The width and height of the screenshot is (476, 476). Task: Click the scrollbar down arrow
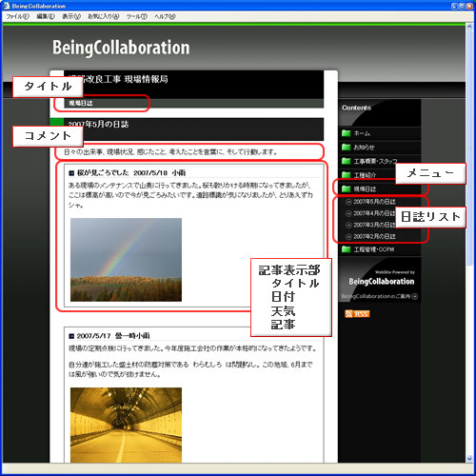pyautogui.click(x=469, y=459)
